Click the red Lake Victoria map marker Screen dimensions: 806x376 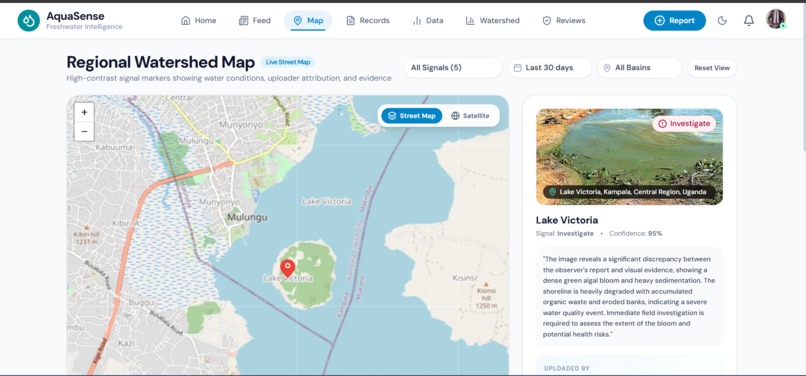pos(287,268)
